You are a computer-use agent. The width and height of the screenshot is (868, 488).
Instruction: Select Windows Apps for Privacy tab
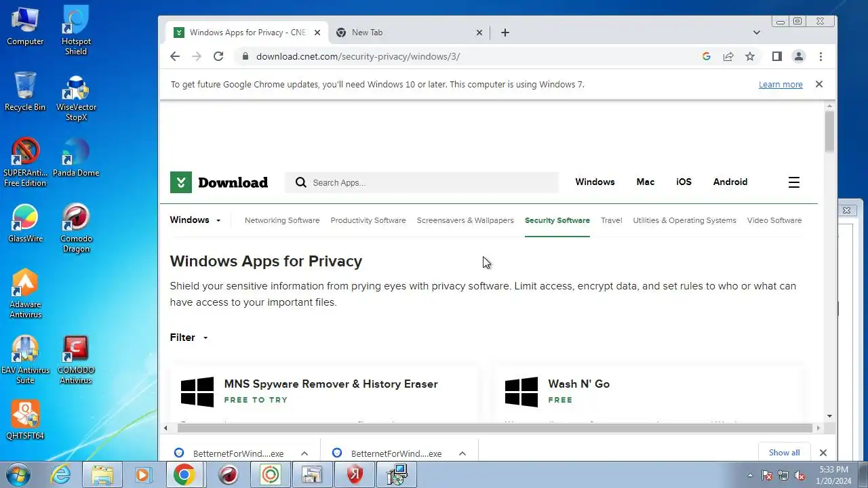pyautogui.click(x=248, y=33)
